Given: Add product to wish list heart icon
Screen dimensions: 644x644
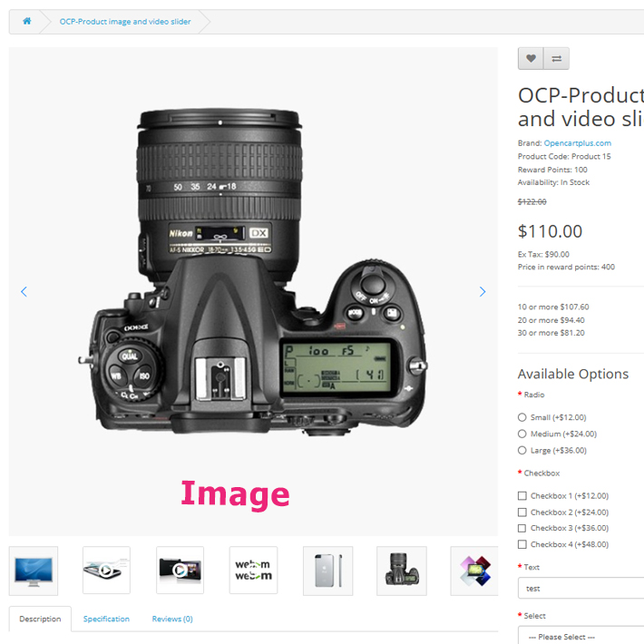Looking at the screenshot, I should [x=531, y=58].
